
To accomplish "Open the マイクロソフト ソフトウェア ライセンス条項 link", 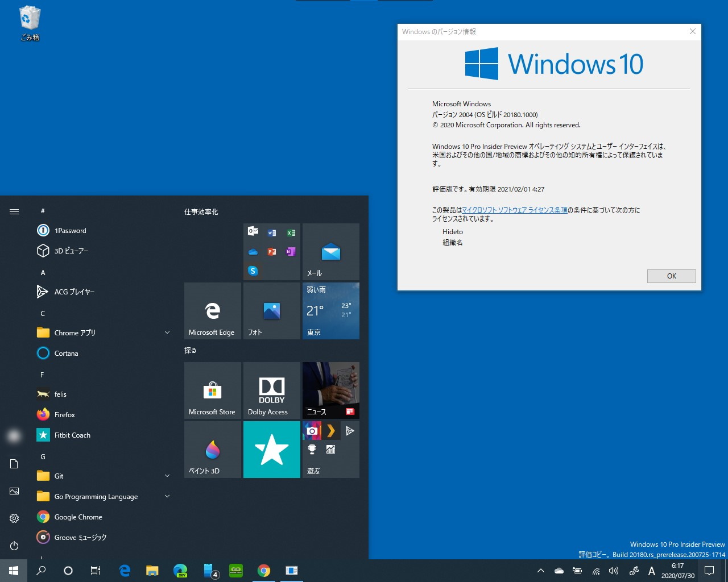I will [x=515, y=210].
